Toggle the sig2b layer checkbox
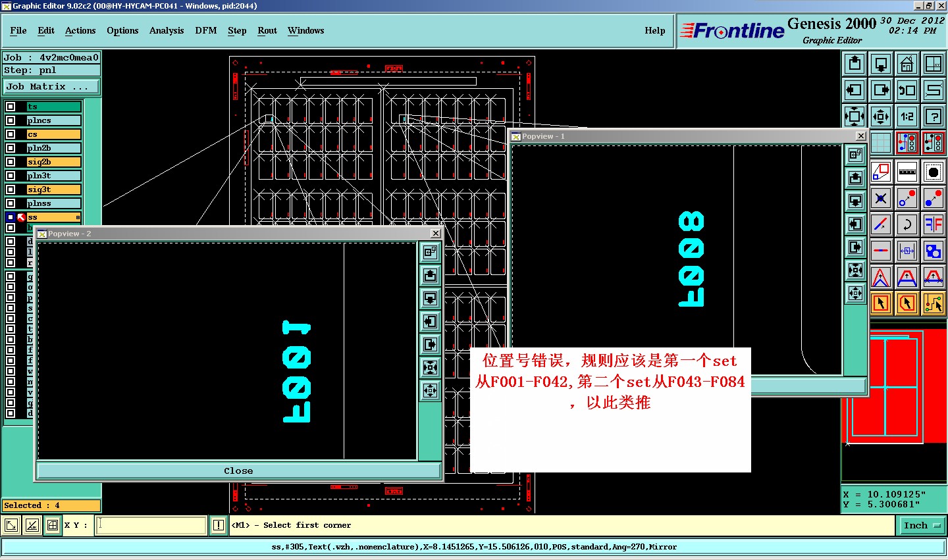The image size is (948, 560). (11, 162)
